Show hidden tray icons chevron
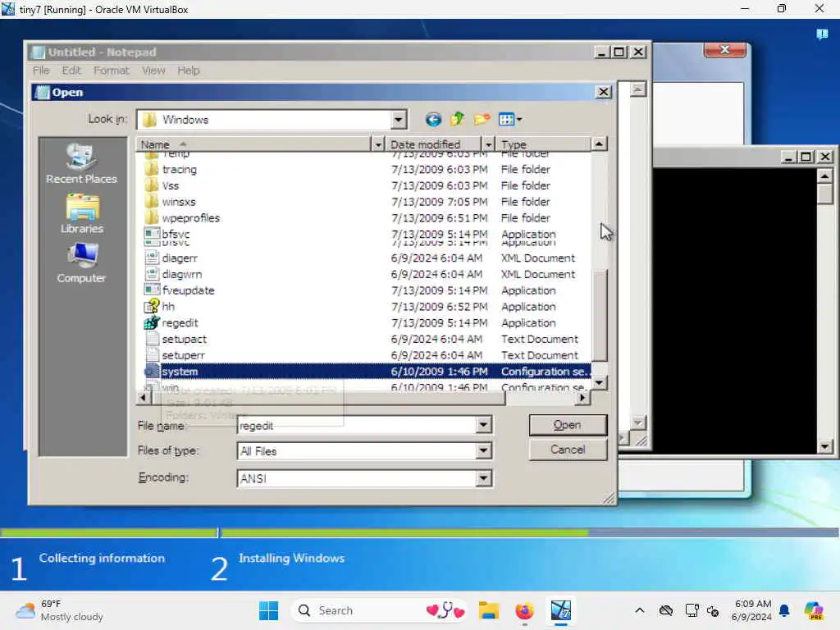This screenshot has width=840, height=630. pyautogui.click(x=640, y=610)
